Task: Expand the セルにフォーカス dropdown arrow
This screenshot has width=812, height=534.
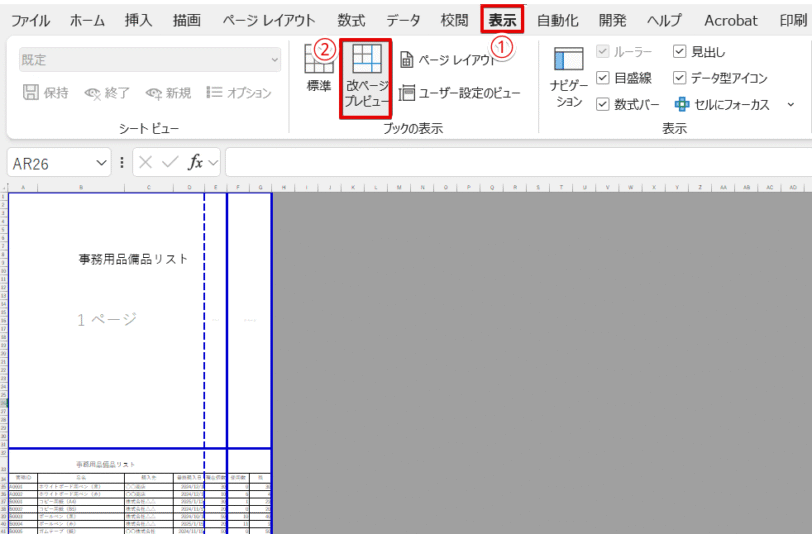Action: [791, 105]
